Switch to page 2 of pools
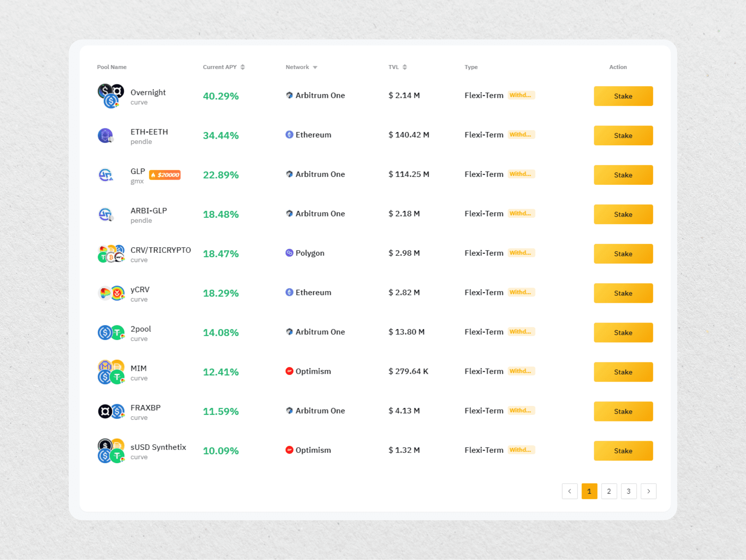Image resolution: width=746 pixels, height=560 pixels. [x=609, y=491]
